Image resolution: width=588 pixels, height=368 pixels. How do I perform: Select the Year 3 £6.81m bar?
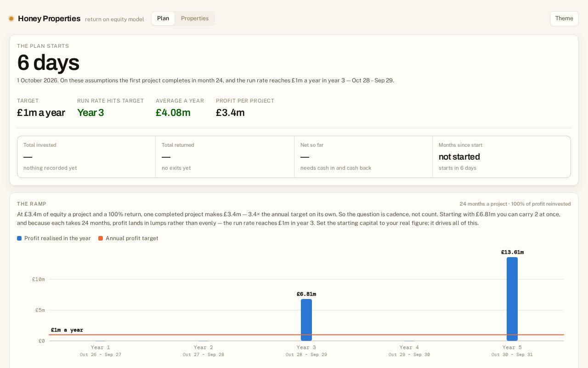tap(306, 320)
